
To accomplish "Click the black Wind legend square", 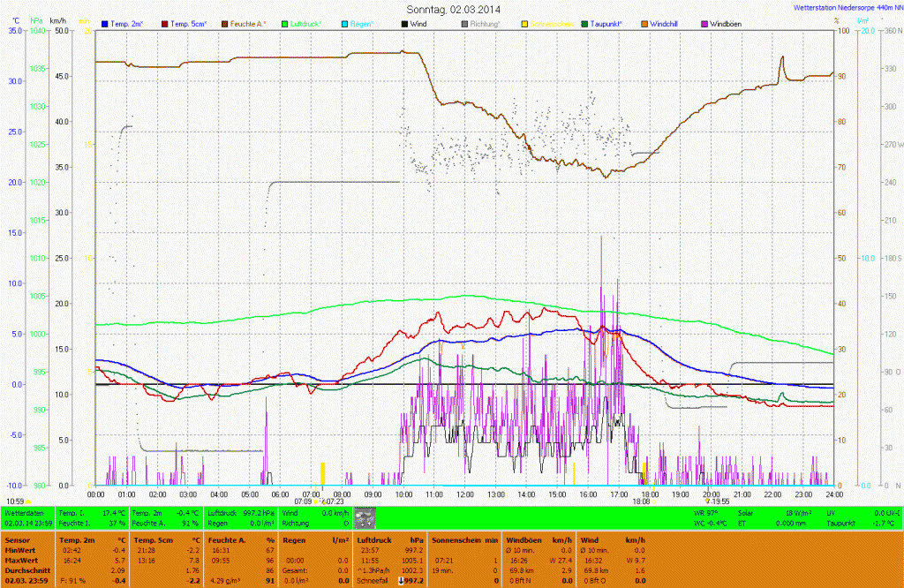I will (x=404, y=22).
